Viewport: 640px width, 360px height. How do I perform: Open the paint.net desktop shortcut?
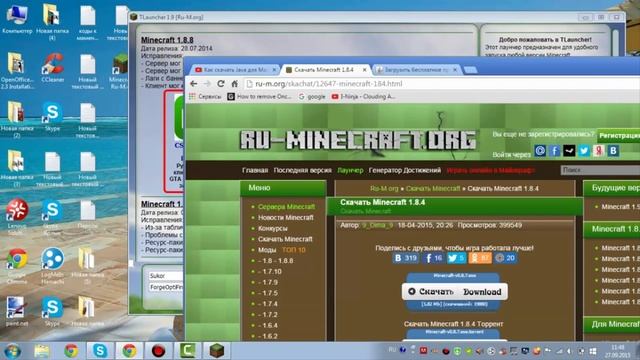(17, 312)
